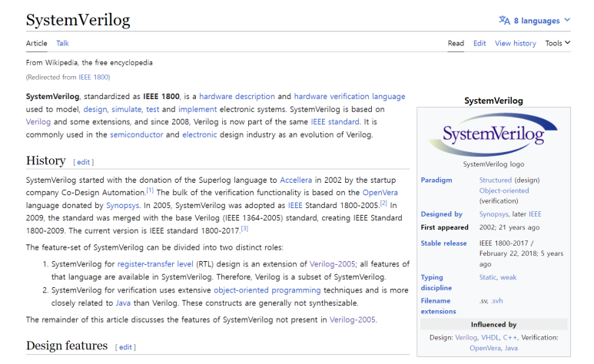
Task: Open the Edit tab
Action: [x=480, y=43]
